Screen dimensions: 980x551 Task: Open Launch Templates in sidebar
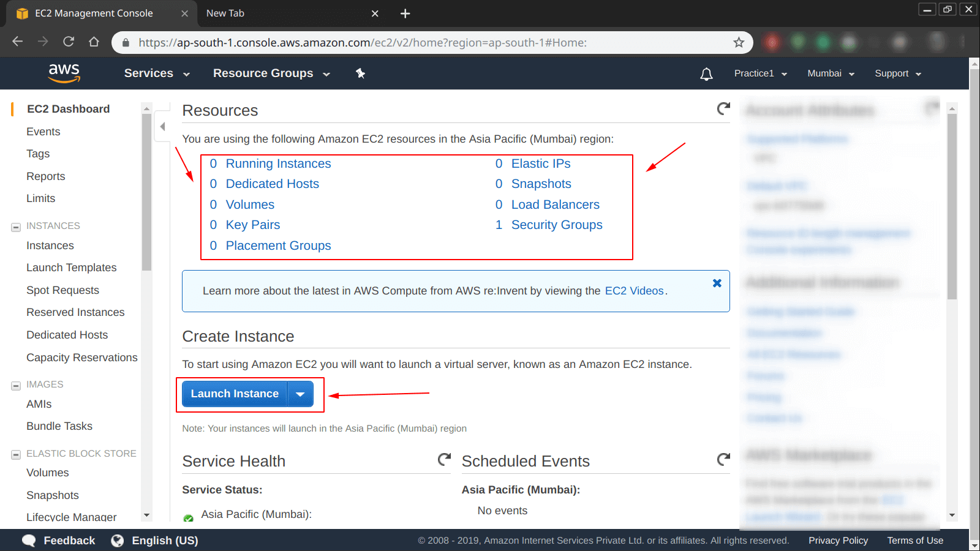tap(72, 268)
